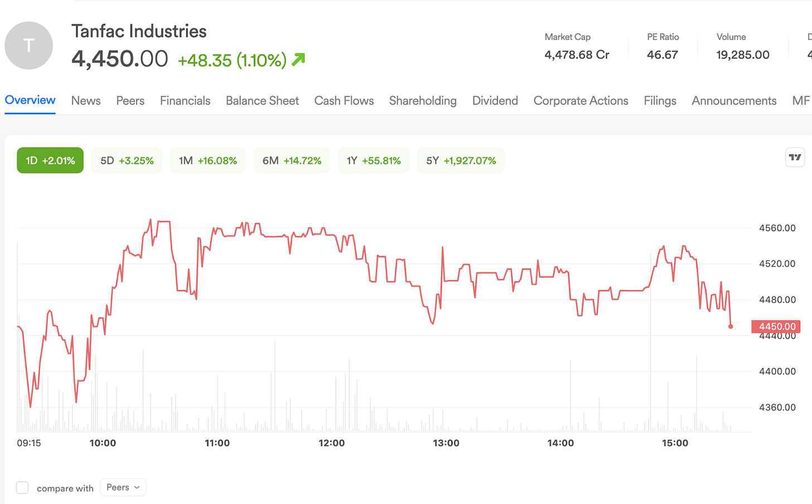The height and width of the screenshot is (504, 812).
Task: View the Cash Flows tab
Action: (x=344, y=101)
